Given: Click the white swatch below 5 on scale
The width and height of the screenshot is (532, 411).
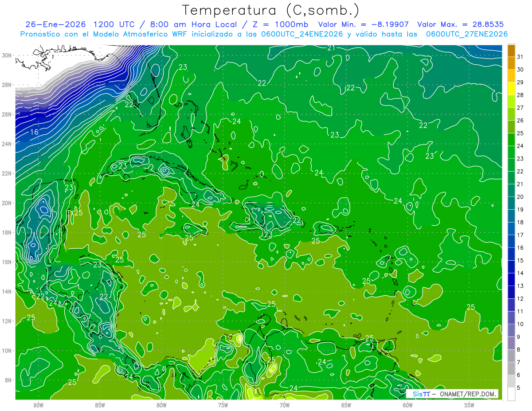Looking at the screenshot, I should (511, 394).
